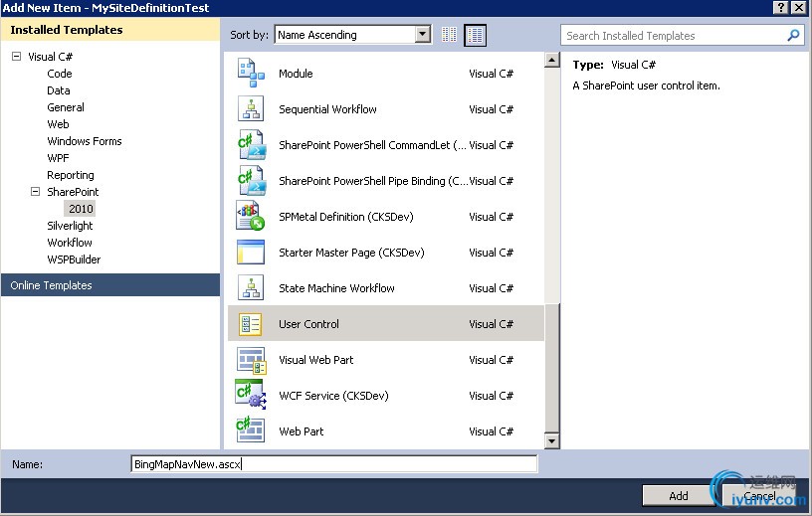Open Installed Templates section
The height and width of the screenshot is (516, 812).
pos(110,30)
